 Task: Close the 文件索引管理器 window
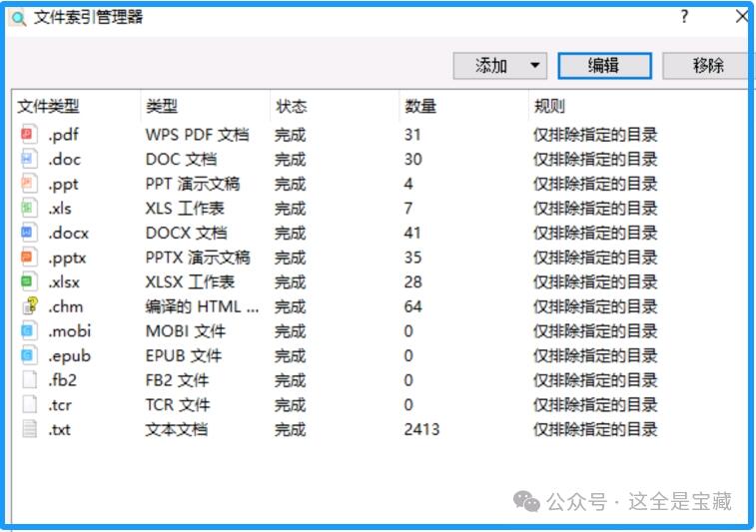coord(742,17)
